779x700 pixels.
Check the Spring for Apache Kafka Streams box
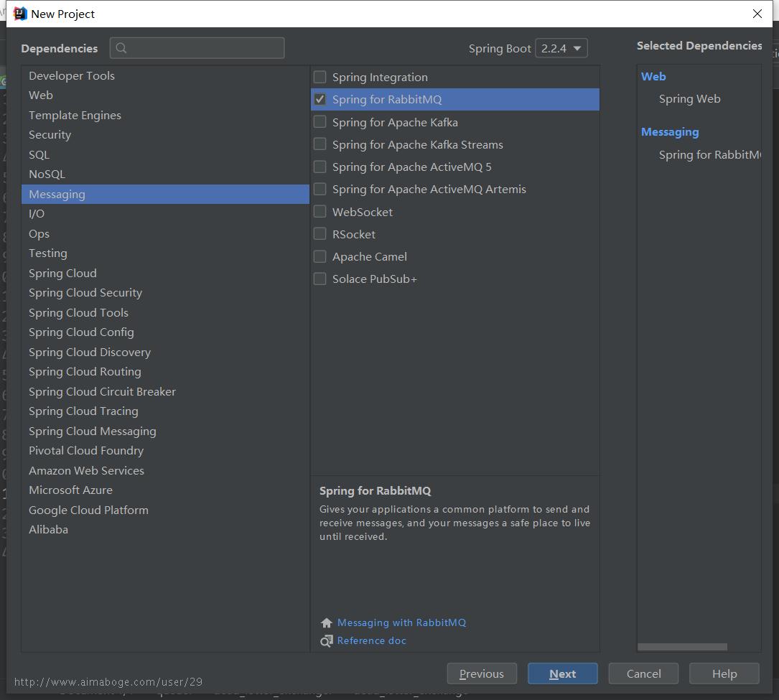pyautogui.click(x=320, y=144)
